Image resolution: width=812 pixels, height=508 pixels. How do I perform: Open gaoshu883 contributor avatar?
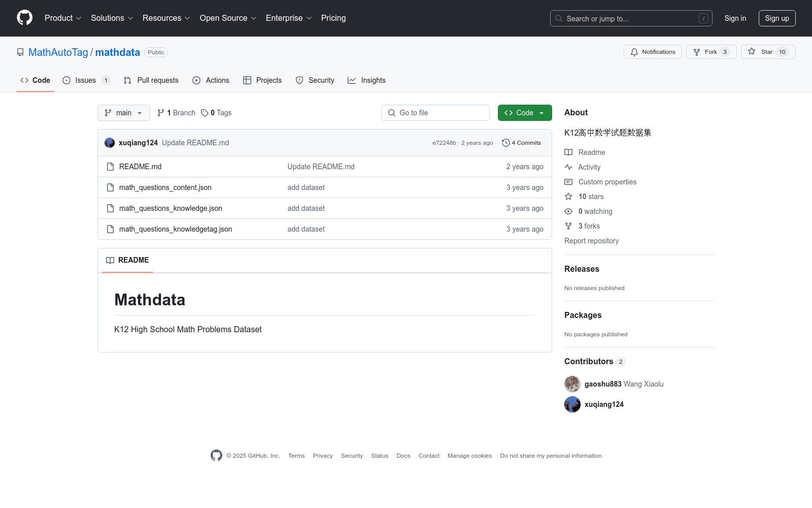572,384
